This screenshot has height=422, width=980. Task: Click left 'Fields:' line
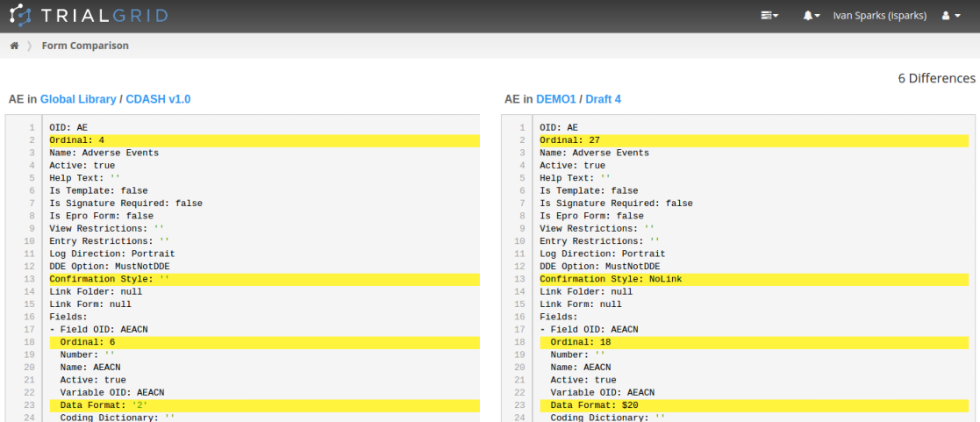pos(68,317)
